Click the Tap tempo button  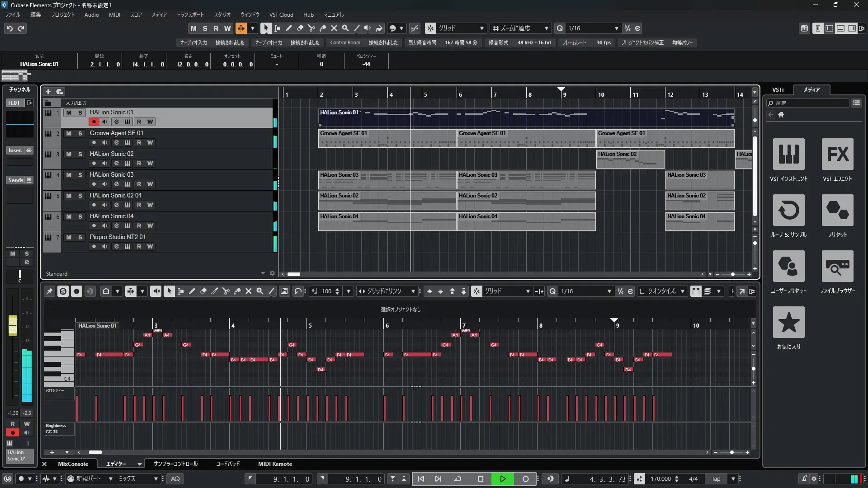[716, 479]
